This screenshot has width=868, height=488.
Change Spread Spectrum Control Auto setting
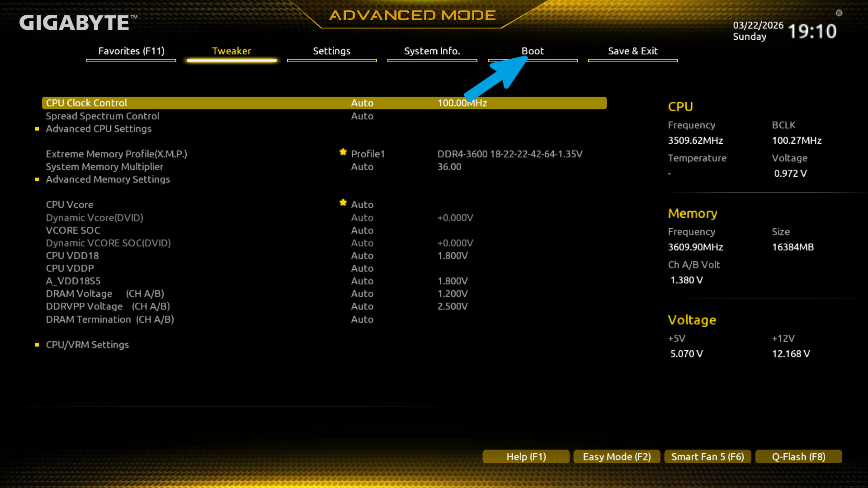tap(362, 116)
